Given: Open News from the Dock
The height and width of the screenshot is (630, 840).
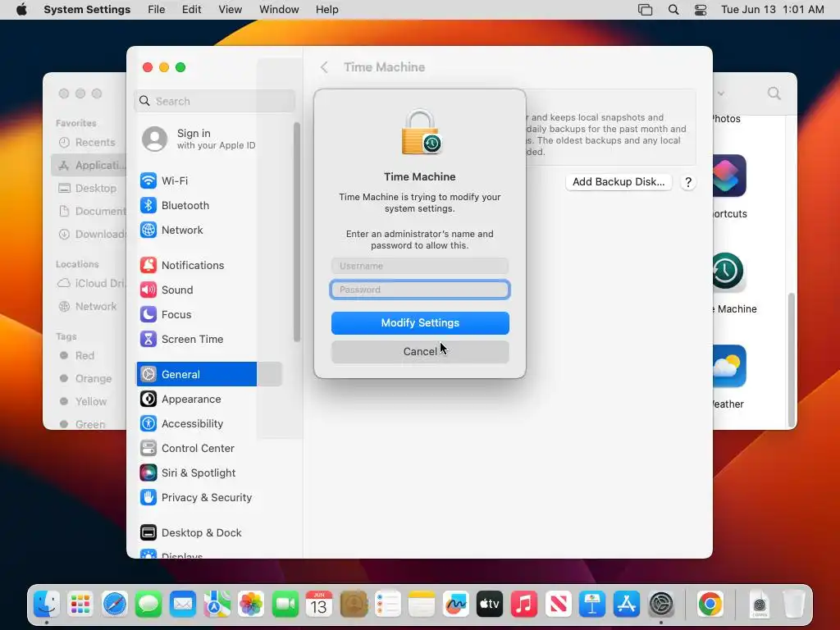Looking at the screenshot, I should tap(558, 605).
